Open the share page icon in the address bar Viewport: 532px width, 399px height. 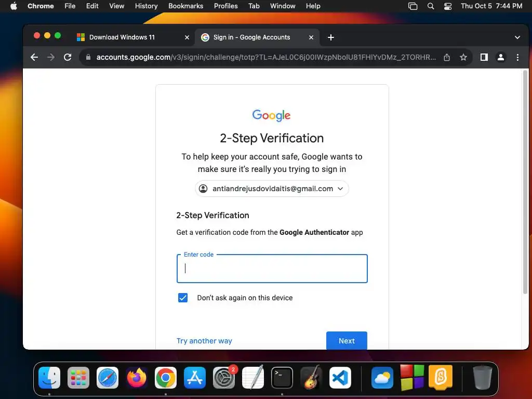(447, 57)
